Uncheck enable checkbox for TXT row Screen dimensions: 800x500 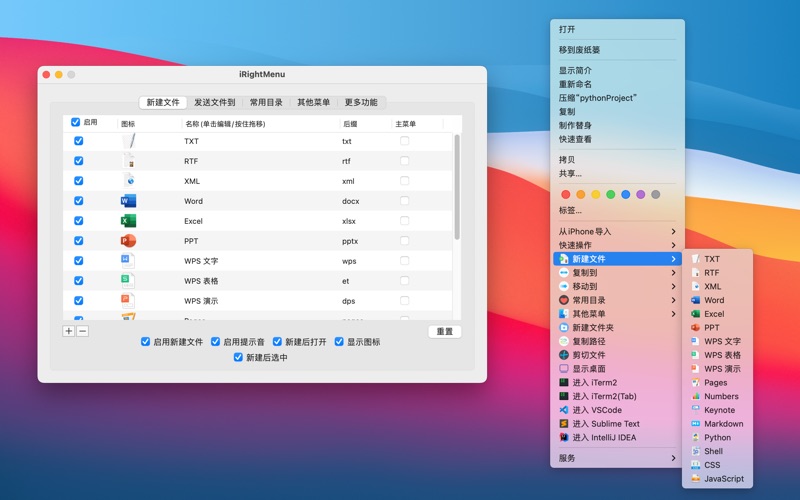click(79, 141)
